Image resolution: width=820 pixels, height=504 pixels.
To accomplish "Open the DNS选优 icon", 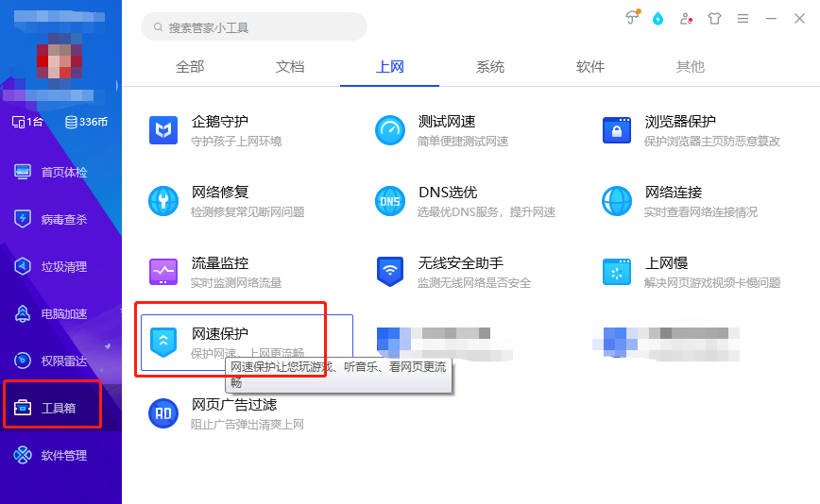I will coord(390,201).
